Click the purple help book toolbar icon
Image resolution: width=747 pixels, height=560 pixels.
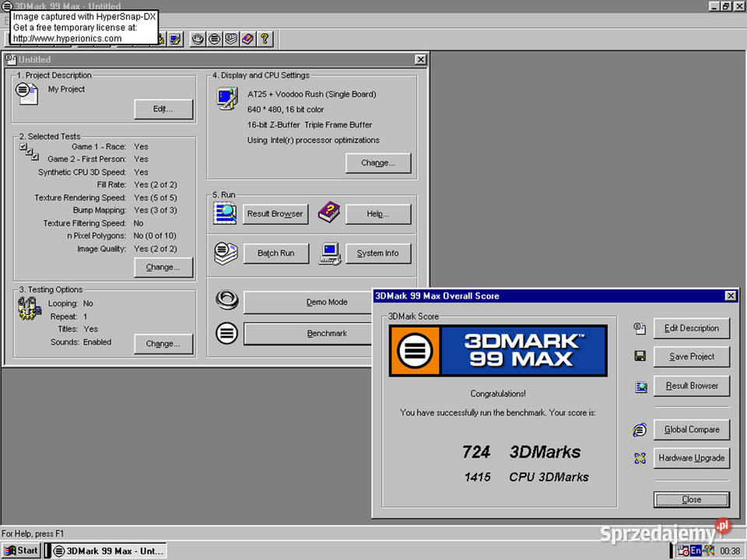click(x=247, y=39)
